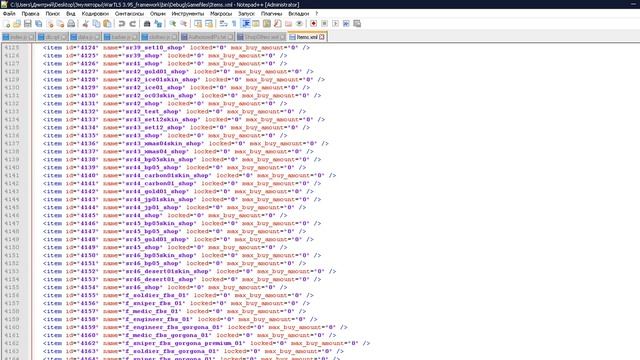Toggle synchronized horizontal scrolling
Image resolution: width=640 pixels, height=360 pixels.
[x=209, y=24]
